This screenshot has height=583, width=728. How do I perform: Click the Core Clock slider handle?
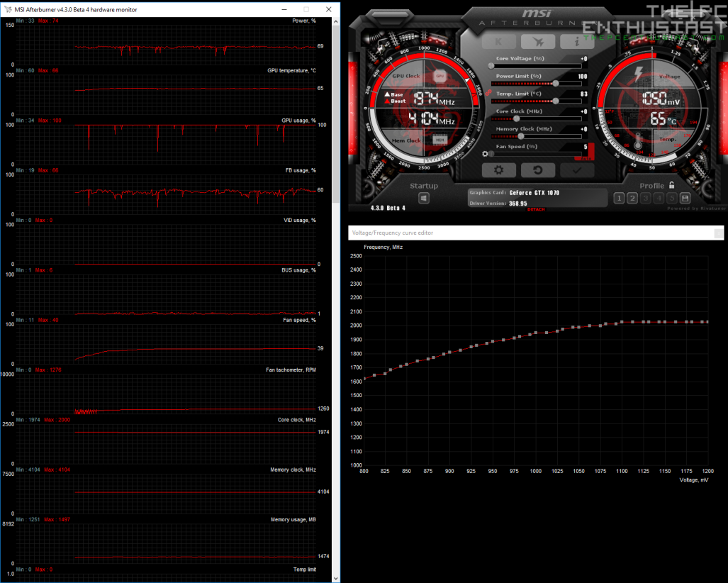[x=516, y=119]
